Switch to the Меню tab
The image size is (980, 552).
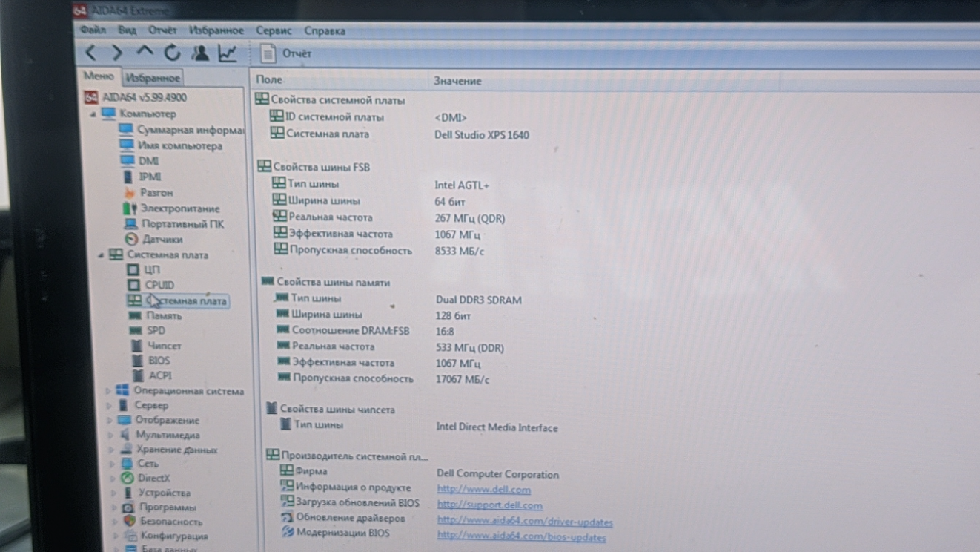[99, 76]
